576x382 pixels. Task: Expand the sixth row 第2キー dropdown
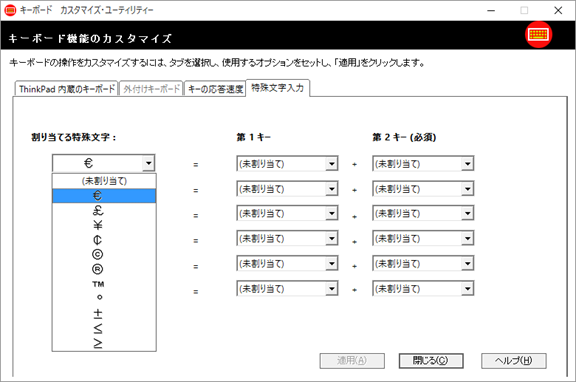click(467, 289)
